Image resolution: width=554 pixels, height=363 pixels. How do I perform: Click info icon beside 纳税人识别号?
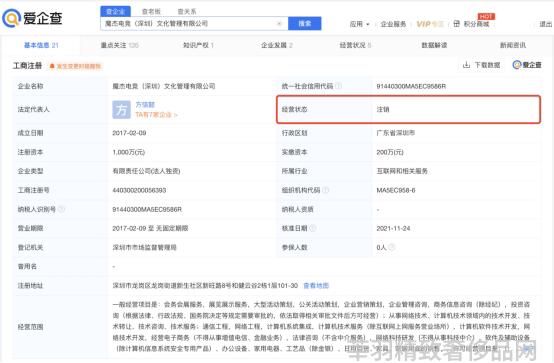pyautogui.click(x=61, y=209)
